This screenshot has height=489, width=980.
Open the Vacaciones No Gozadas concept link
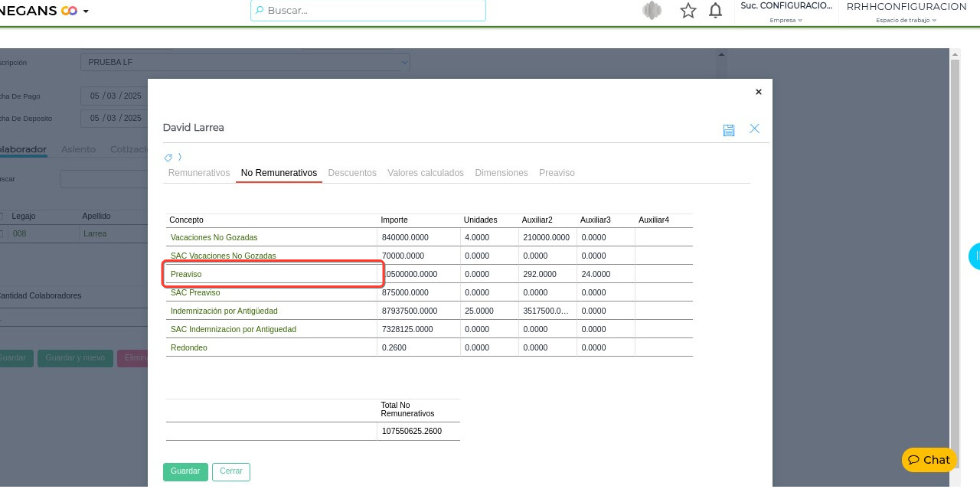(x=214, y=237)
